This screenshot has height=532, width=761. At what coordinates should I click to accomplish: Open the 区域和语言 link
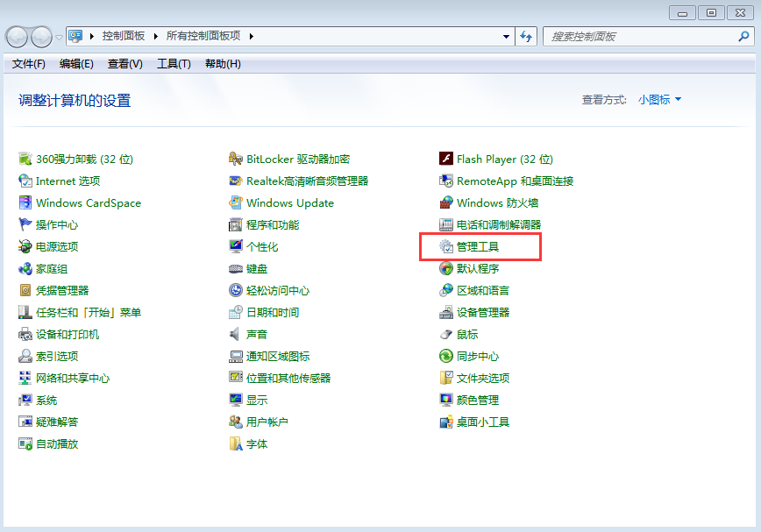483,290
